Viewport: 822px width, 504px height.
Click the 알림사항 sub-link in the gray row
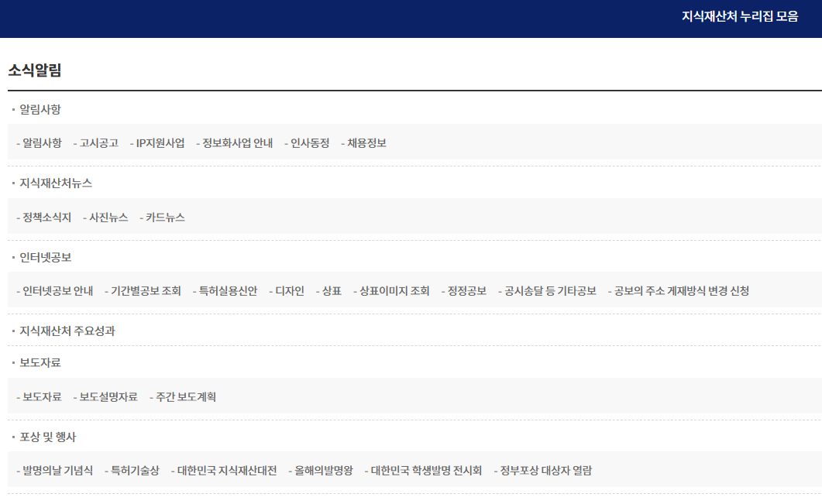click(42, 143)
